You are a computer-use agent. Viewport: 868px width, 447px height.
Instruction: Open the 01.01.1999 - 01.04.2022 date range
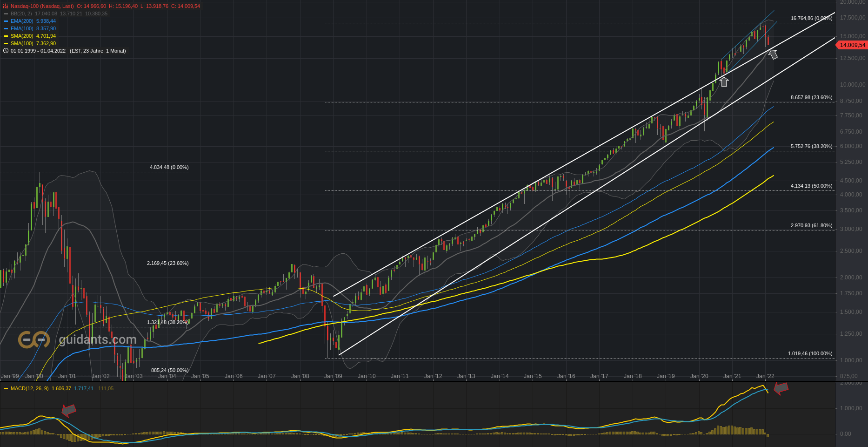(38, 51)
